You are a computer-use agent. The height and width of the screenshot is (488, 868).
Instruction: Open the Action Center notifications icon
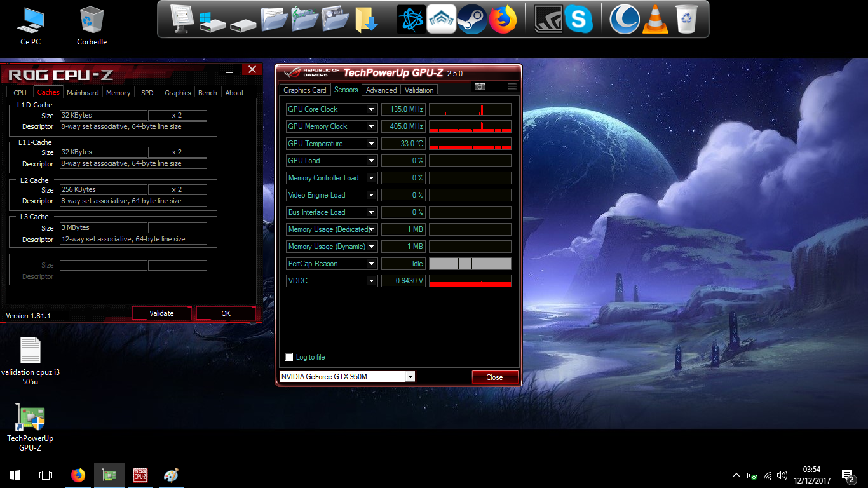[x=848, y=475]
